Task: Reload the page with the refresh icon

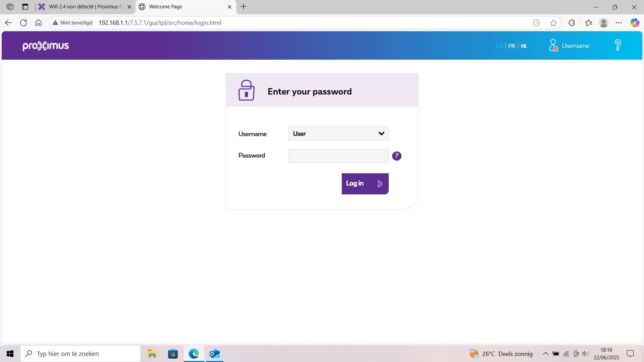Action: point(23,23)
